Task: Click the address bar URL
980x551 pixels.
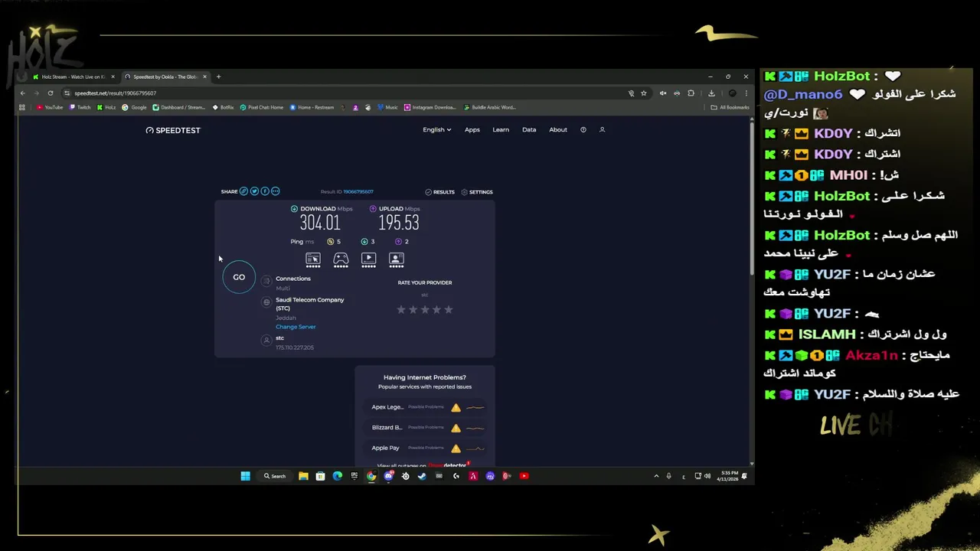Action: pyautogui.click(x=115, y=93)
